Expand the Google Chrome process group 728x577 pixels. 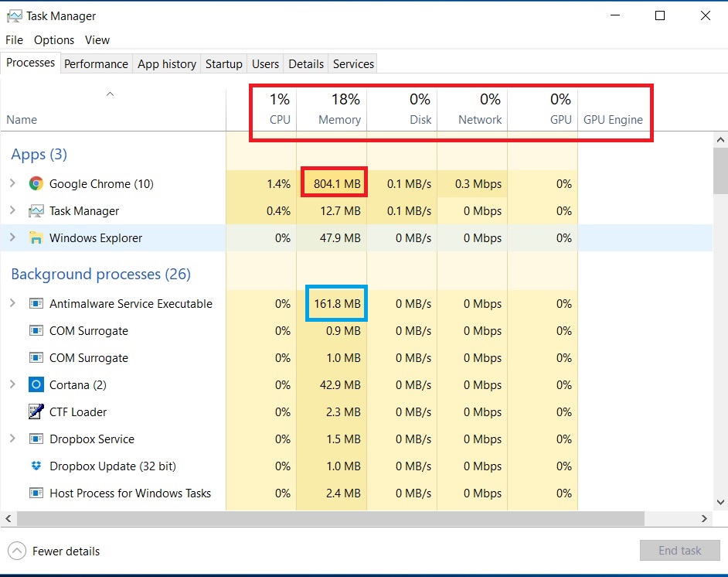pos(12,184)
